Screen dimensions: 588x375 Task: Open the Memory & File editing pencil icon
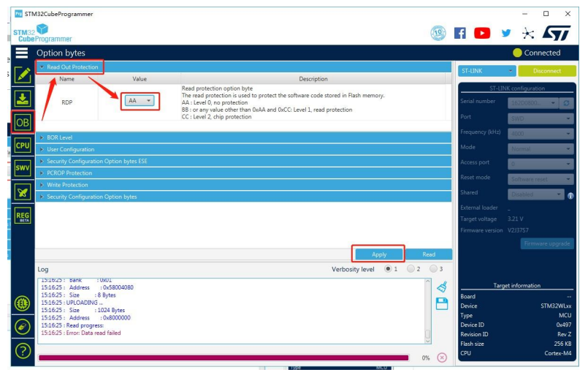click(22, 74)
